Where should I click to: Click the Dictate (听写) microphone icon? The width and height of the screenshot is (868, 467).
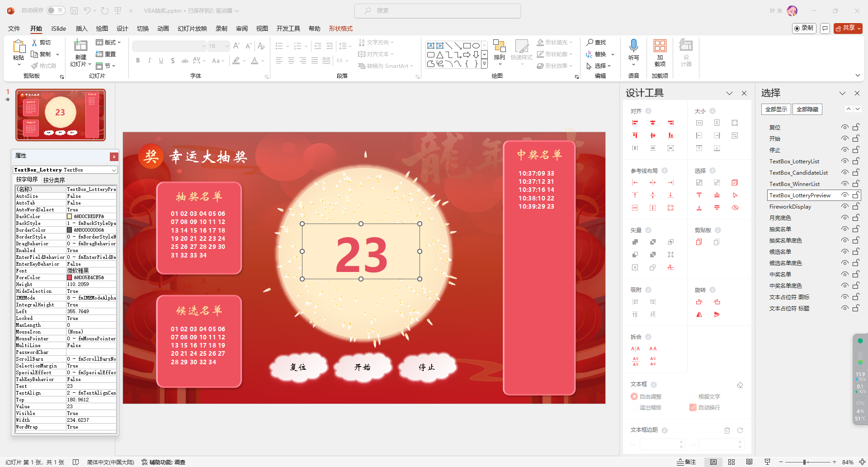(633, 45)
